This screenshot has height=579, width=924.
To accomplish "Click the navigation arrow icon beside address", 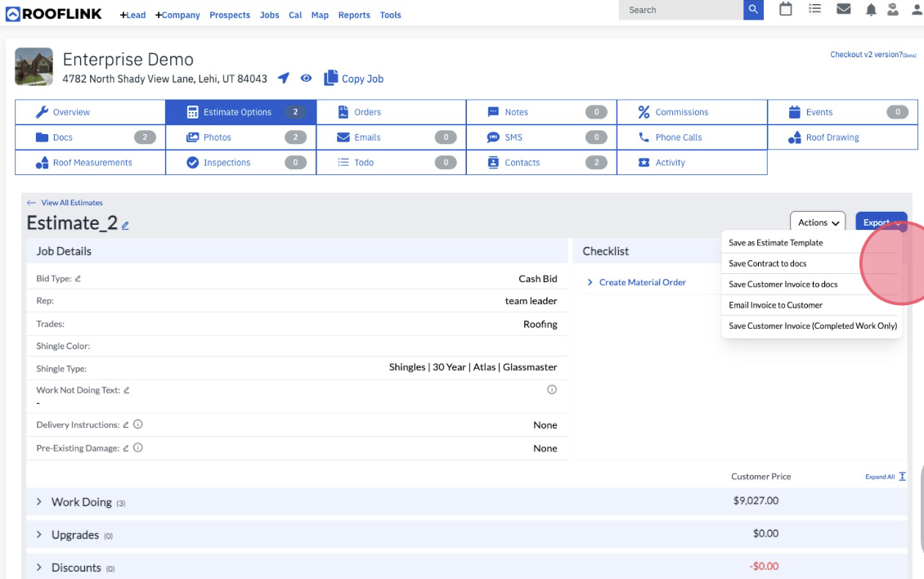I will point(284,78).
